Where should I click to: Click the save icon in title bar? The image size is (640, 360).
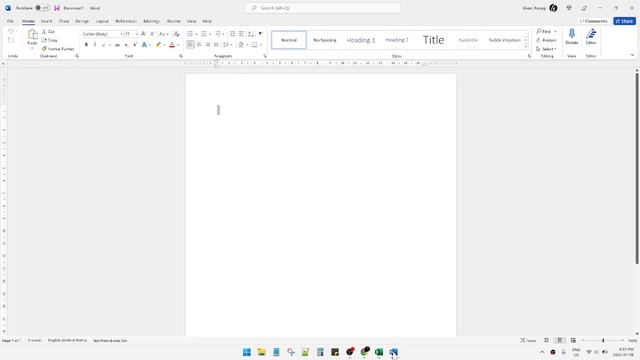[x=57, y=8]
